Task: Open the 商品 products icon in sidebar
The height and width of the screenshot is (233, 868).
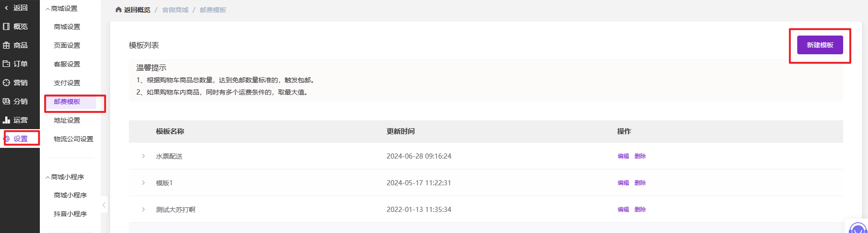Action: [7, 45]
